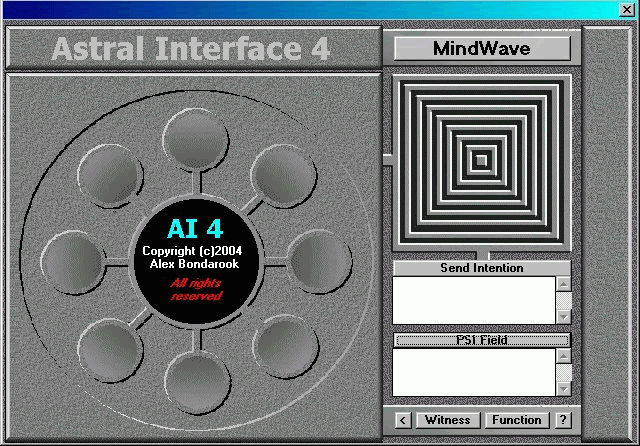Click the red All rights reserved text
Screen dimensions: 640x446
(x=196, y=289)
